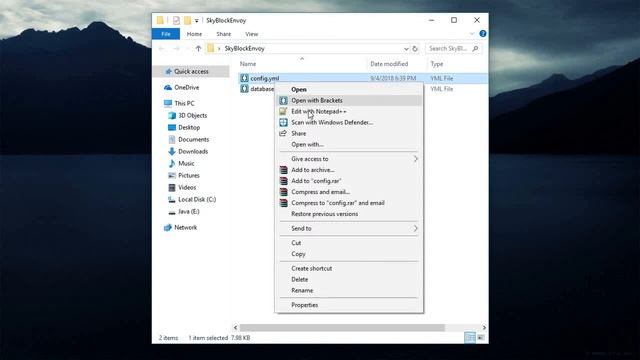Select Quick access in navigation pane
The width and height of the screenshot is (640, 360).
(x=191, y=71)
